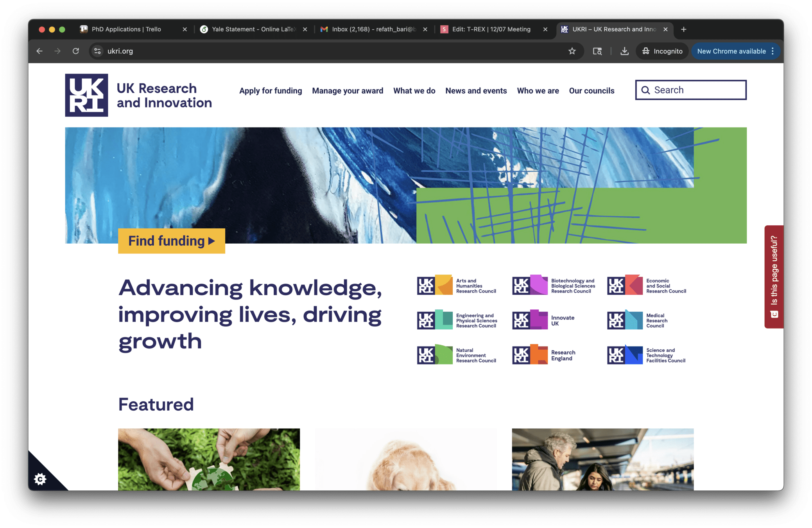The height and width of the screenshot is (528, 812).
Task: Open Arts and Humanities Research Council logo
Action: point(457,286)
